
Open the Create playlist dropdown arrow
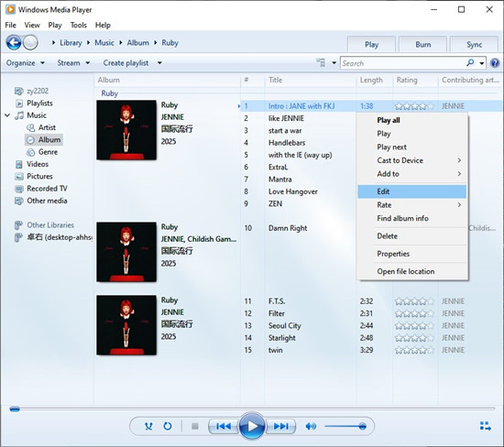tap(159, 63)
